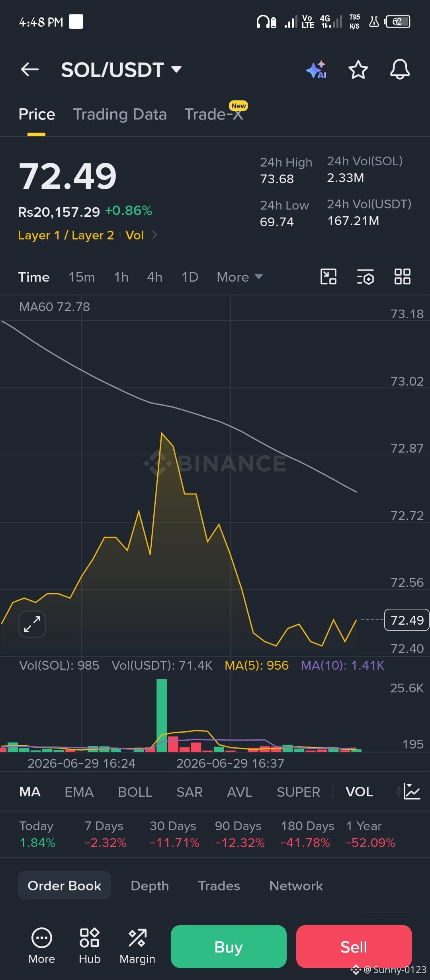
Task: Tap the battery indicator in status bar
Action: point(397,22)
